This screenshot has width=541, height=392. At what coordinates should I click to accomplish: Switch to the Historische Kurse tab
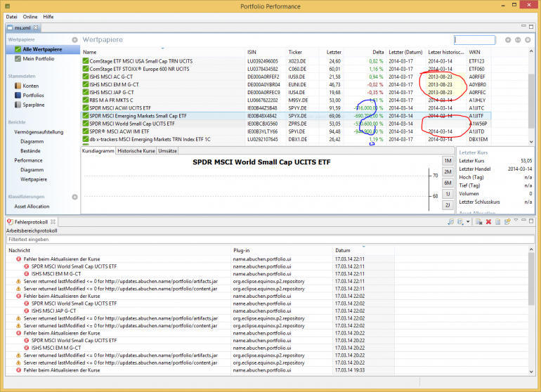pos(135,151)
